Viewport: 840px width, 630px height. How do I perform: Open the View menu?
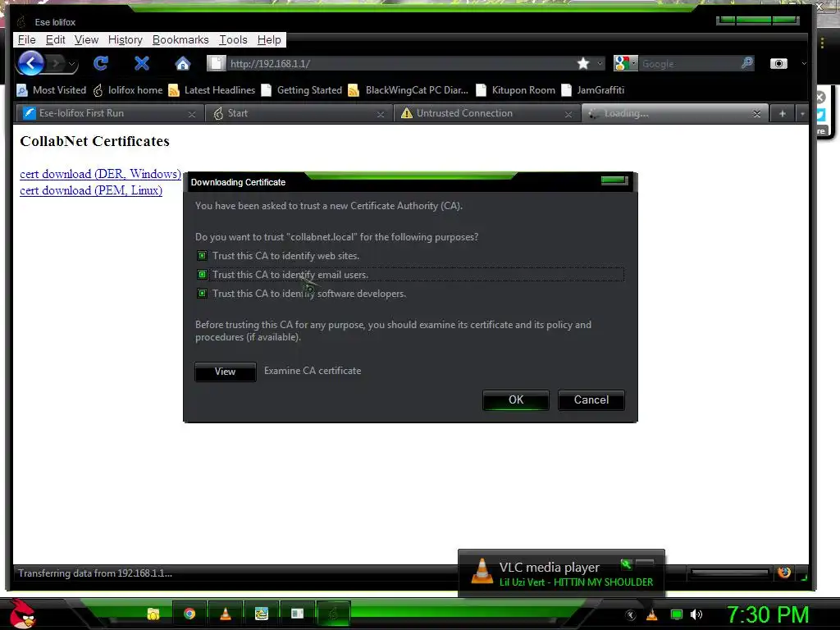[x=86, y=39]
